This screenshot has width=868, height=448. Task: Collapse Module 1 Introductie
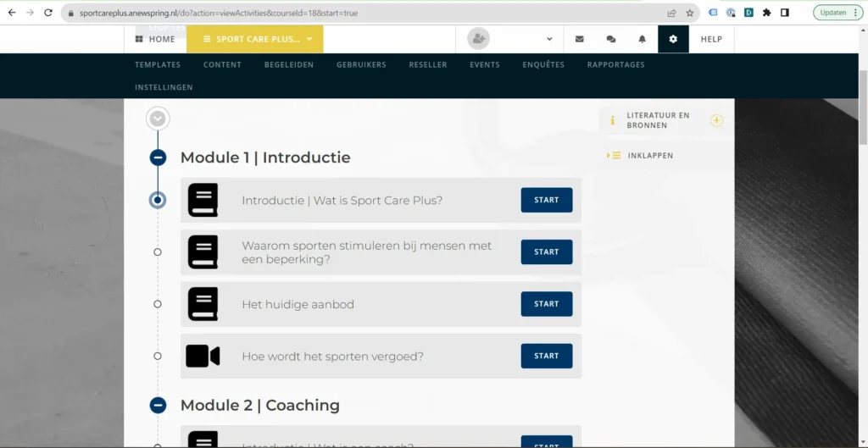pos(158,158)
